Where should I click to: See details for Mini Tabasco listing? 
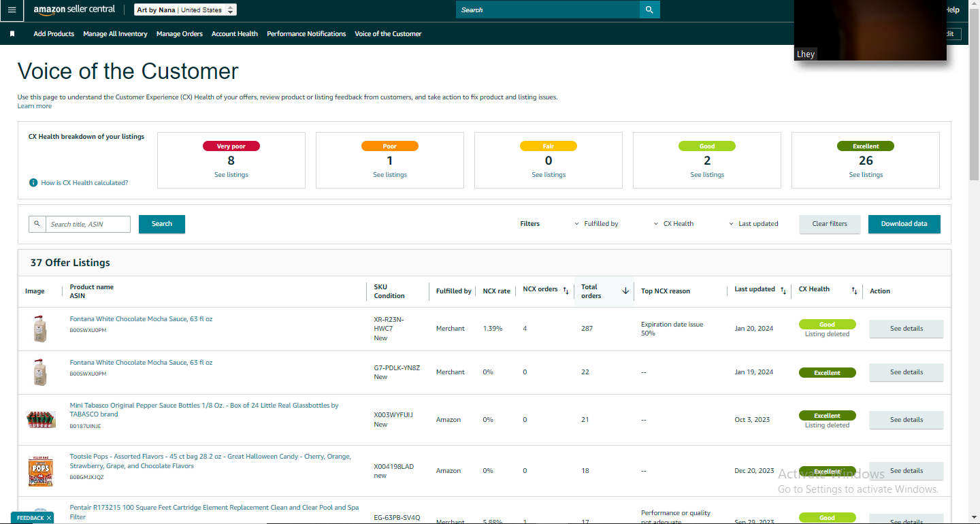[x=906, y=420]
